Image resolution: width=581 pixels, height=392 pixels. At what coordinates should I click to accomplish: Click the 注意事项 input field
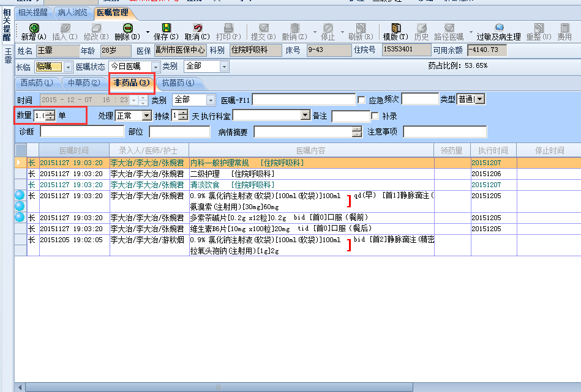[x=445, y=131]
